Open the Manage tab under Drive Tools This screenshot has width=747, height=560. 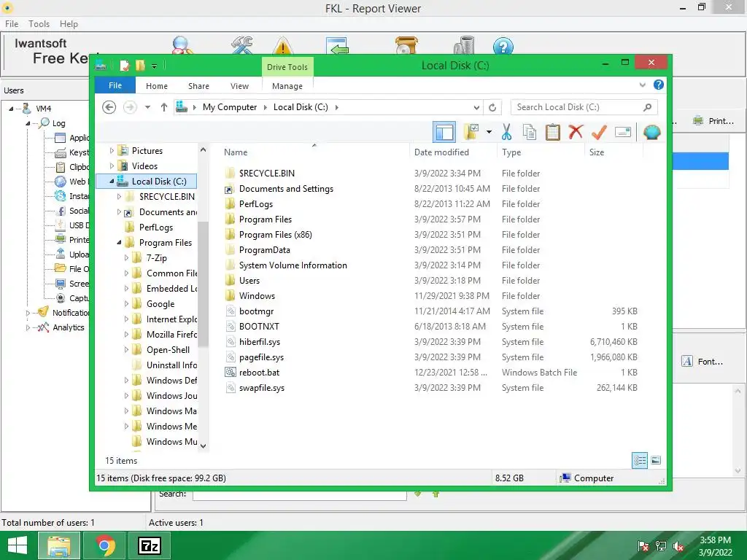(287, 86)
